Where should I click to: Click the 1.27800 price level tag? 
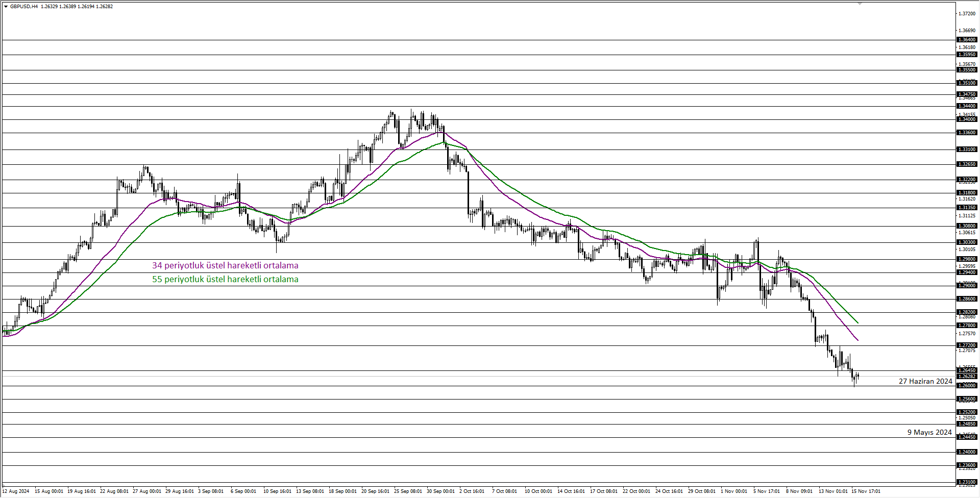pos(966,326)
